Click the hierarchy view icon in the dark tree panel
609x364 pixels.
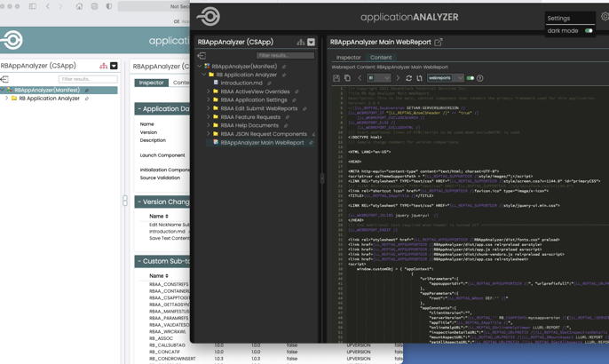click(301, 42)
